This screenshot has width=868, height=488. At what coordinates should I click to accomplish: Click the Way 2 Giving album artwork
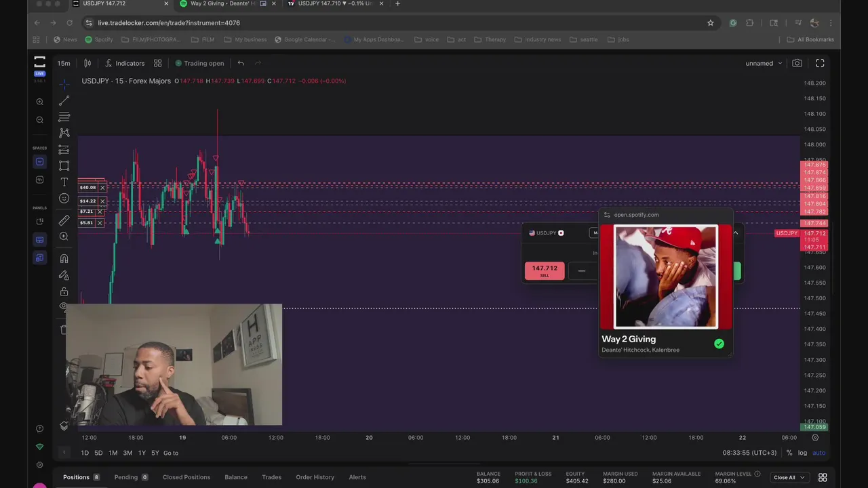665,277
